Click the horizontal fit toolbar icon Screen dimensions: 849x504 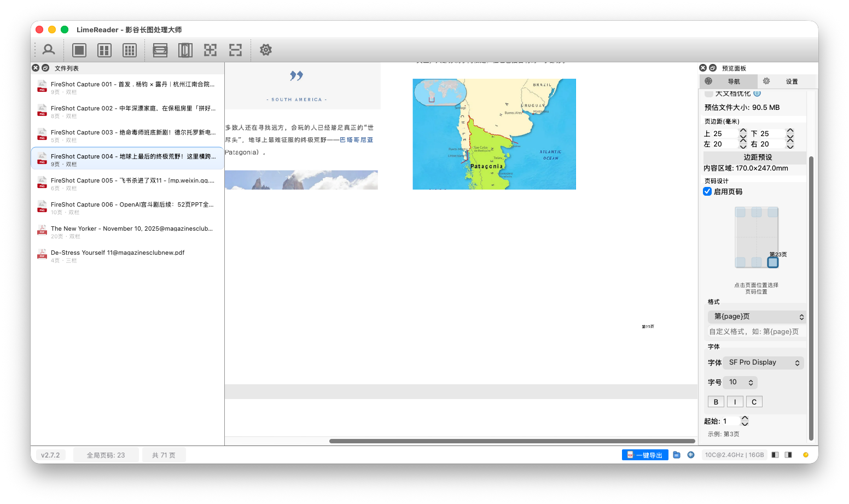(x=160, y=50)
